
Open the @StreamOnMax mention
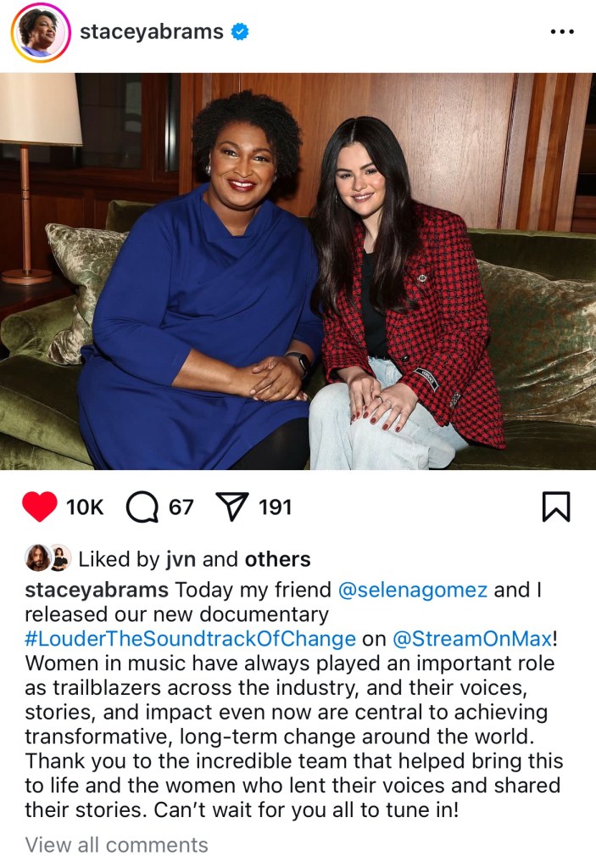[x=472, y=639]
